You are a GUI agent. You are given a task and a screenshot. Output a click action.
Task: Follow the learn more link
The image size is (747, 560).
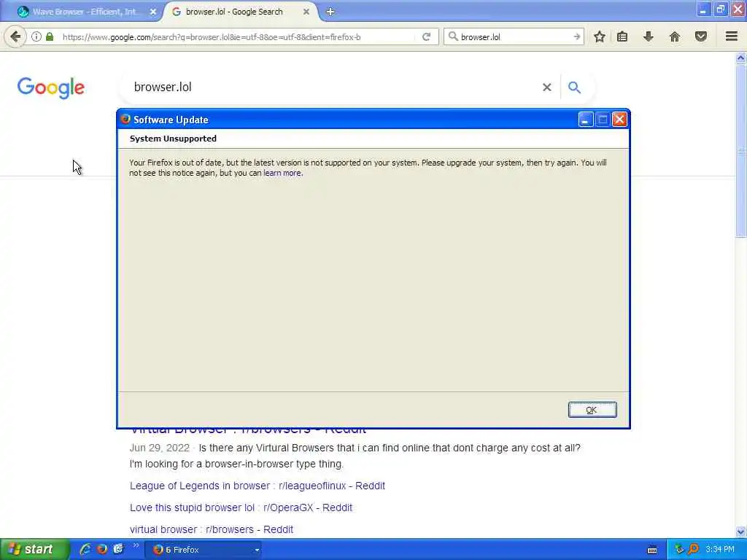click(x=282, y=174)
